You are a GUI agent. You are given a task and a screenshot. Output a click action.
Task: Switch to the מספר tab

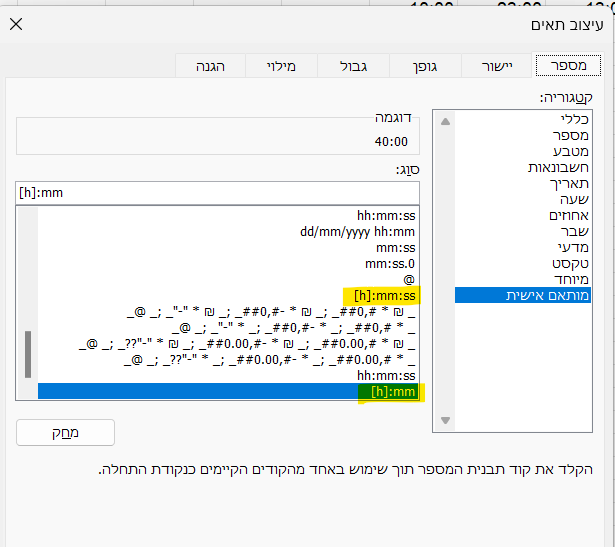point(568,65)
